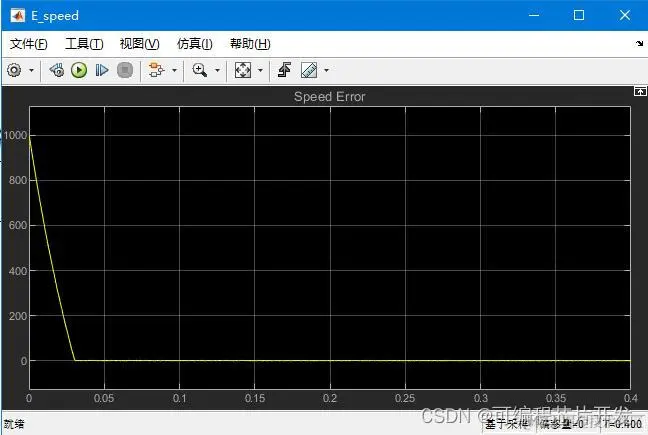Open the 文件(F) menu
This screenshot has width=648, height=435.
click(x=29, y=44)
